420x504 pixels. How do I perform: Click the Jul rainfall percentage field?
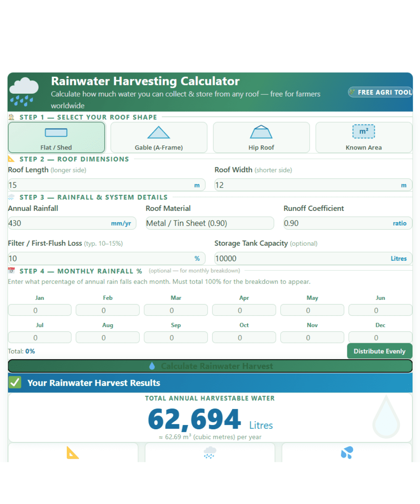[x=39, y=338]
